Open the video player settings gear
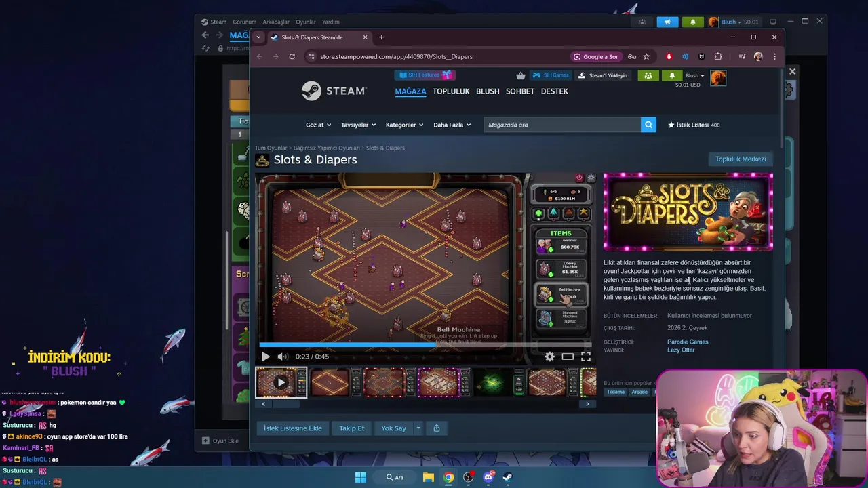This screenshot has height=488, width=868. click(549, 357)
